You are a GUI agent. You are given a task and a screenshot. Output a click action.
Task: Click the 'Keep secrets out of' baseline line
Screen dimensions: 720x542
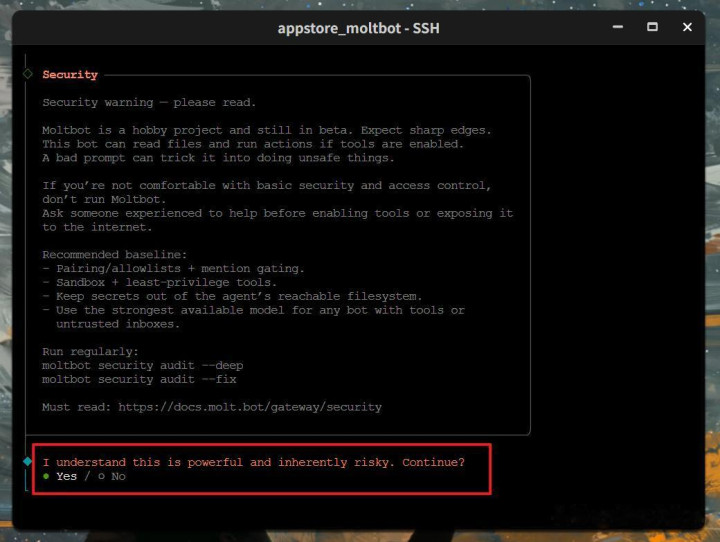pos(232,296)
